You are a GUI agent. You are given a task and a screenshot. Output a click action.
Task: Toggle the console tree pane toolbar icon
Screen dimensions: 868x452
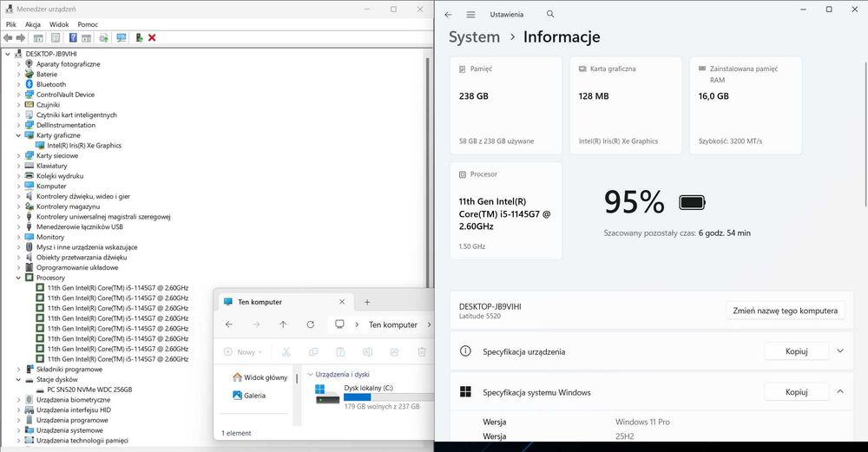pyautogui.click(x=38, y=37)
